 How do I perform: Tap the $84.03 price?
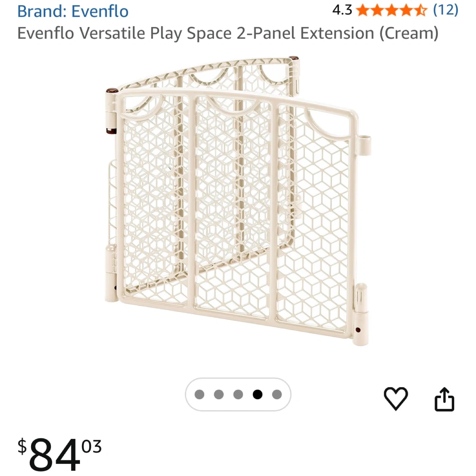click(59, 455)
